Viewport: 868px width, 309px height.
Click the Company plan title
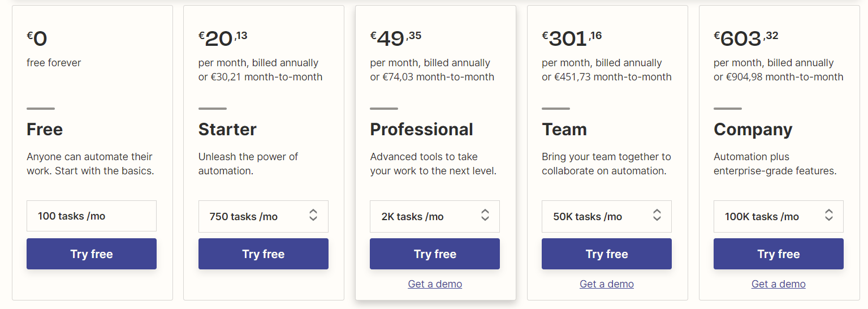753,130
